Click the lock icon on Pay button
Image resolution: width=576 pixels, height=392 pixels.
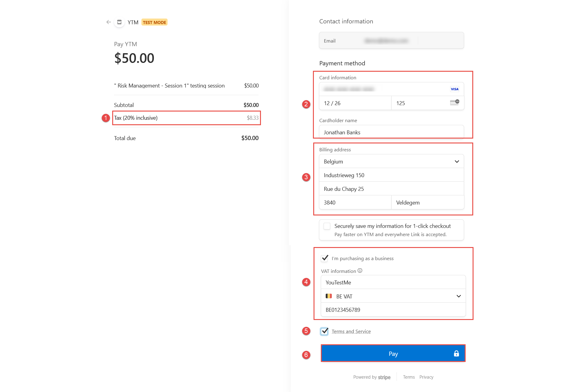tap(456, 353)
